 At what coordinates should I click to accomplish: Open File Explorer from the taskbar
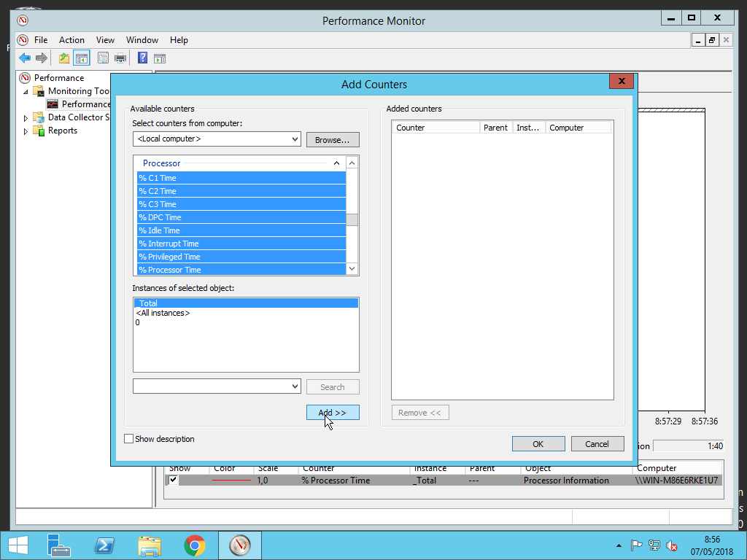[150, 545]
